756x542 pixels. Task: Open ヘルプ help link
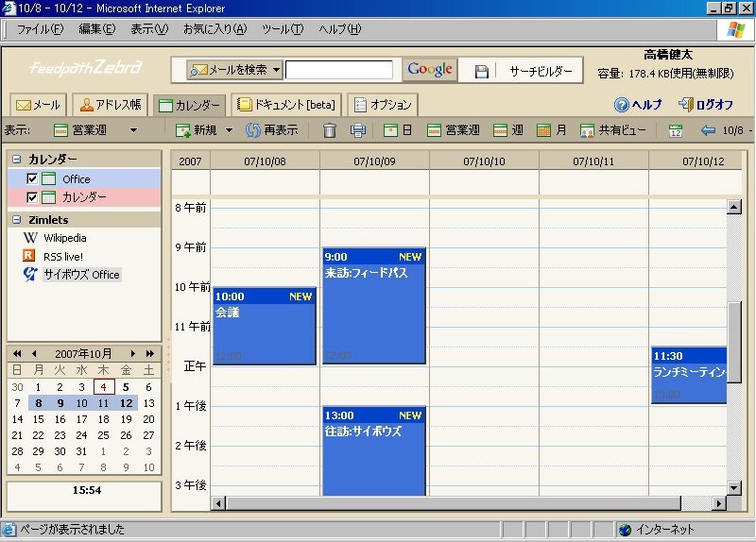pyautogui.click(x=638, y=105)
